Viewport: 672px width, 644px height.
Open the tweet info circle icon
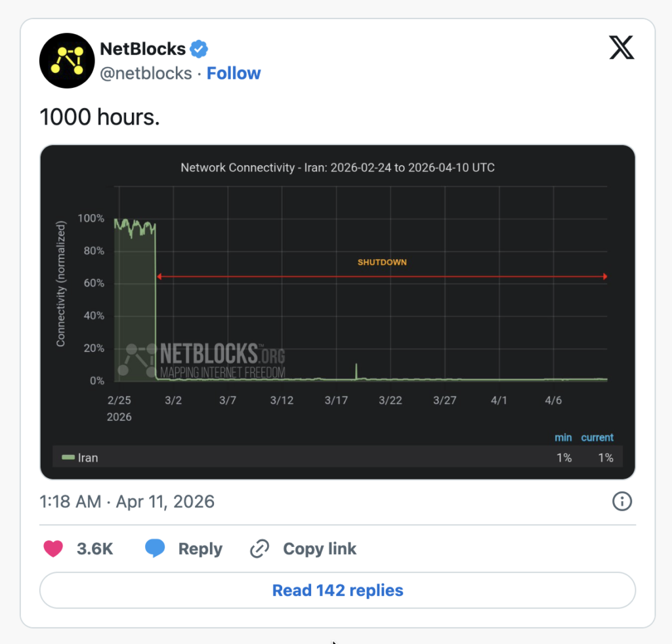point(621,502)
